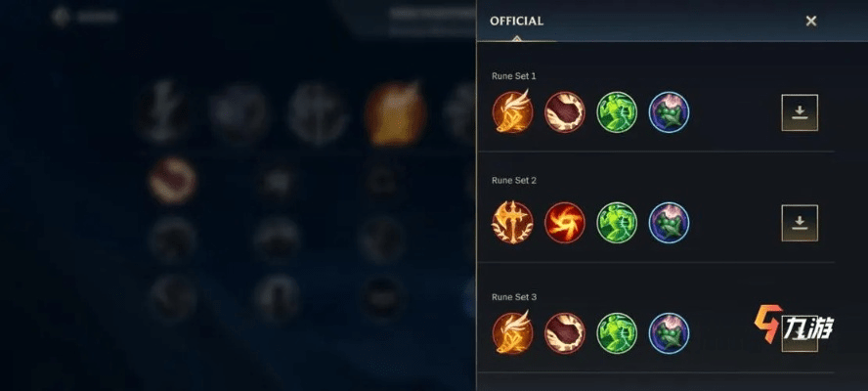The height and width of the screenshot is (391, 868).
Task: Click the brown claw rune in Rune Set 3
Action: pyautogui.click(x=564, y=333)
